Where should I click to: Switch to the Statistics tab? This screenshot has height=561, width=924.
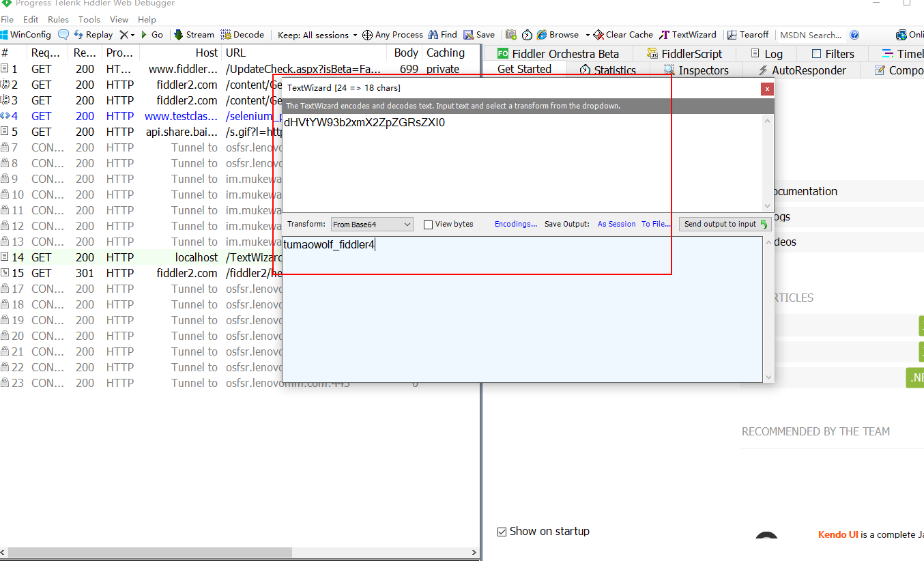coord(607,70)
